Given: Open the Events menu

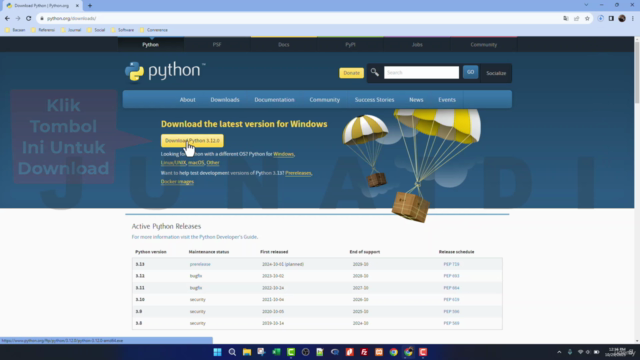Looking at the screenshot, I should (447, 100).
